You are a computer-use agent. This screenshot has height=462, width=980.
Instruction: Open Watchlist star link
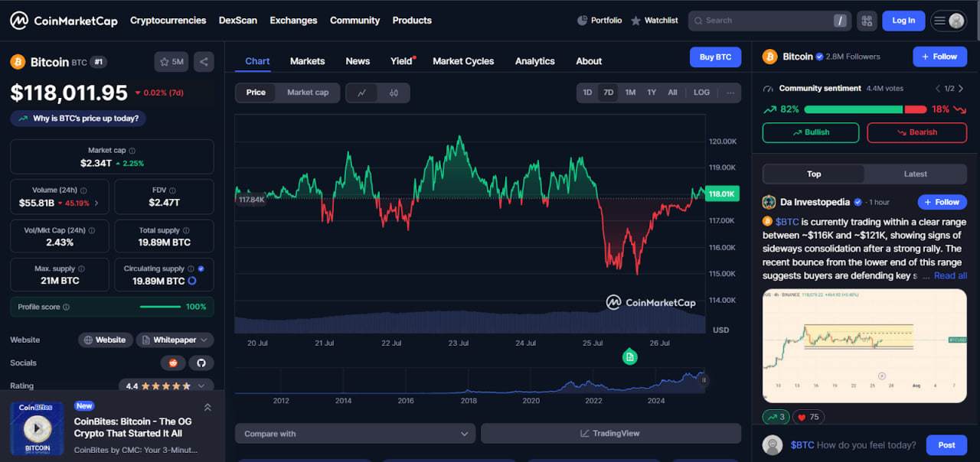click(x=654, y=21)
